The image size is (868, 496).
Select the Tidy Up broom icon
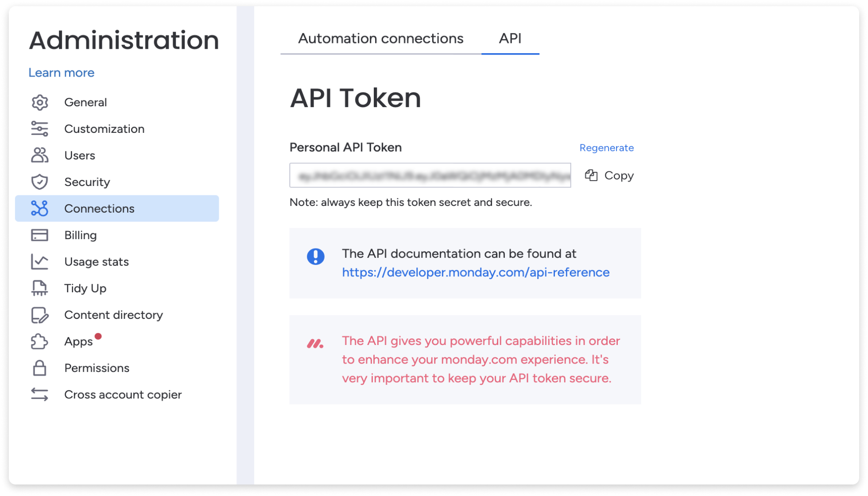(40, 288)
